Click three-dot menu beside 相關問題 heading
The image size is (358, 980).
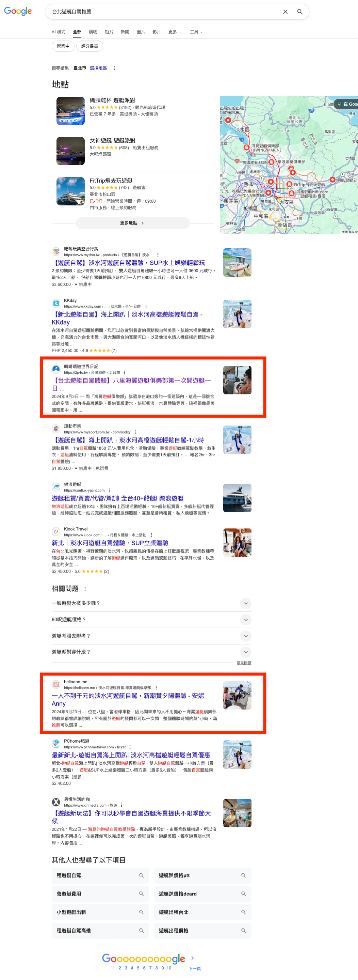[85, 589]
